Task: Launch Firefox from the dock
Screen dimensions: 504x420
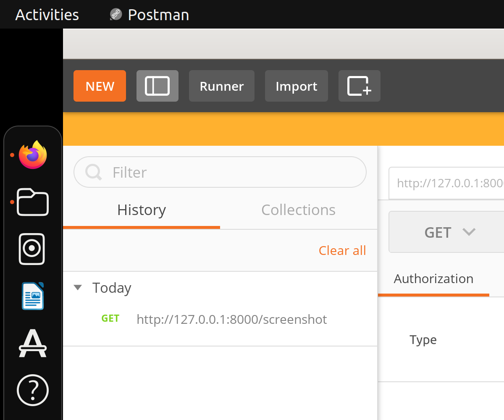Action: 33,155
